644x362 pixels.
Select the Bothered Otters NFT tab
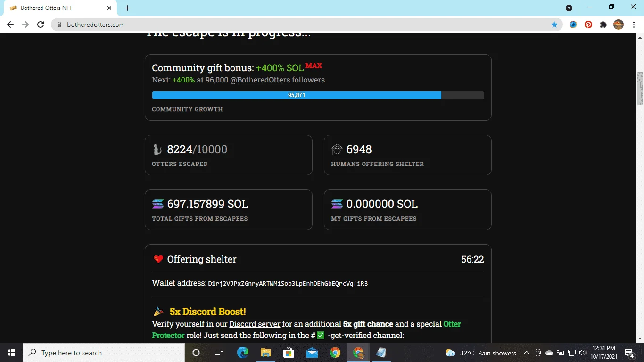59,8
